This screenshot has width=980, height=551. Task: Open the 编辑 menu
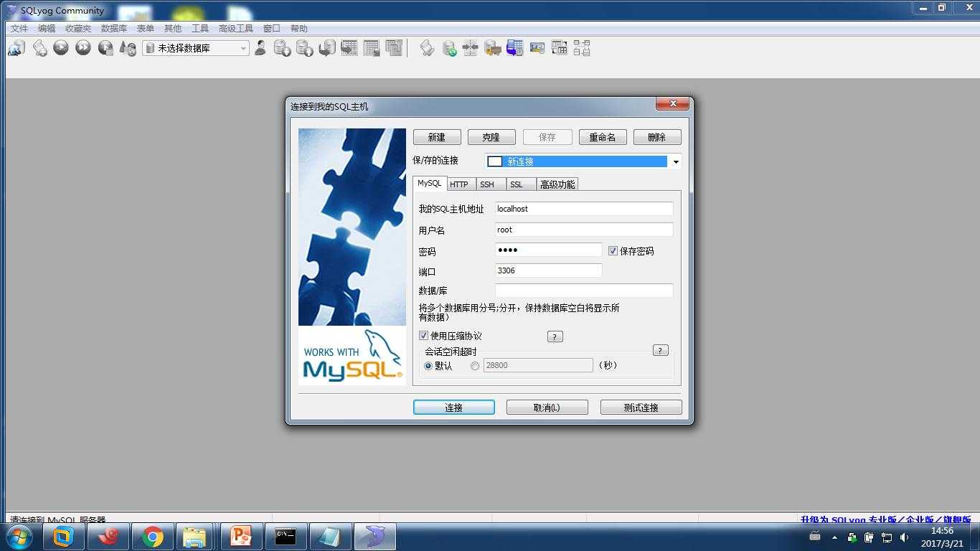click(x=47, y=29)
